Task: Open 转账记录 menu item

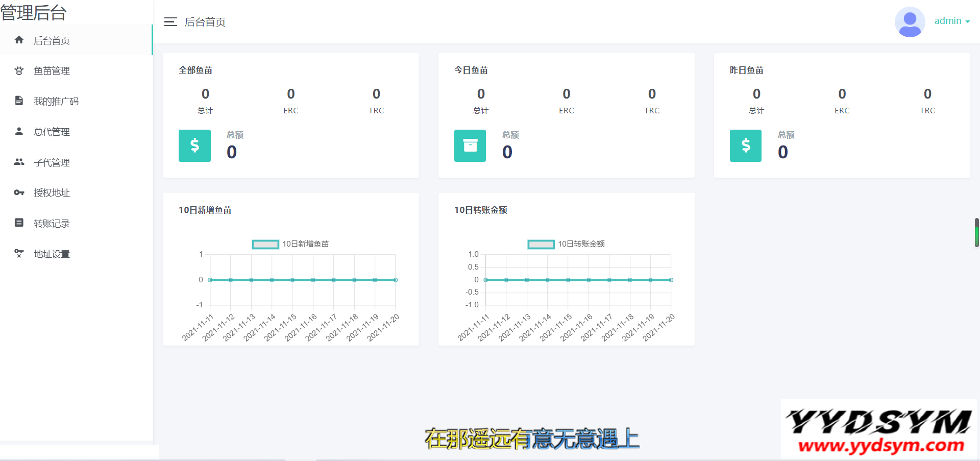Action: [x=52, y=223]
